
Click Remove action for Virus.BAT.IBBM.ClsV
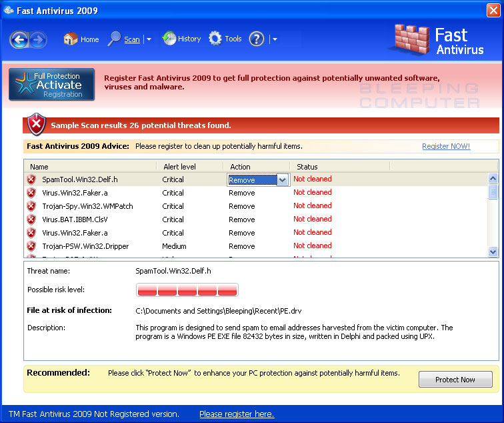click(242, 220)
